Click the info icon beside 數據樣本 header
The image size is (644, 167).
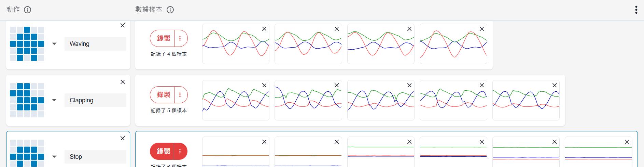click(170, 10)
